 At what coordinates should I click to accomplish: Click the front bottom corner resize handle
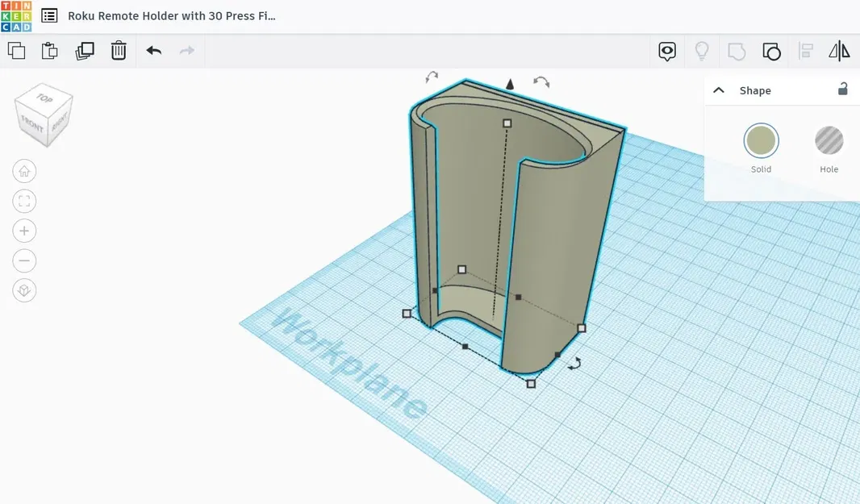coord(531,384)
